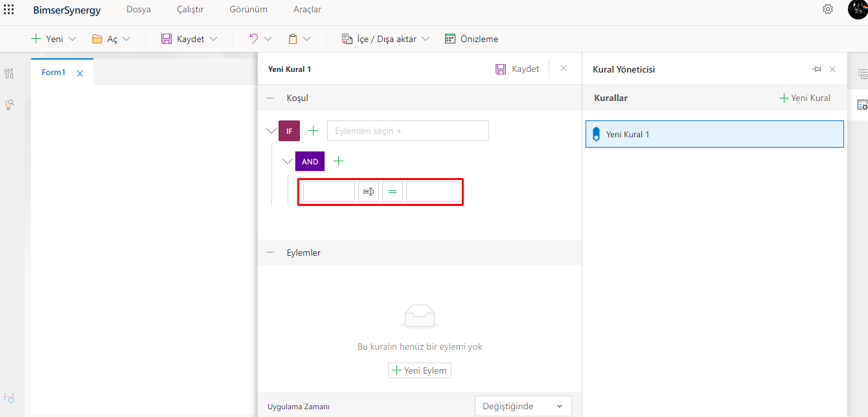Click the braces icon at bottom left sidebar
This screenshot has width=868, height=417.
click(x=9, y=397)
